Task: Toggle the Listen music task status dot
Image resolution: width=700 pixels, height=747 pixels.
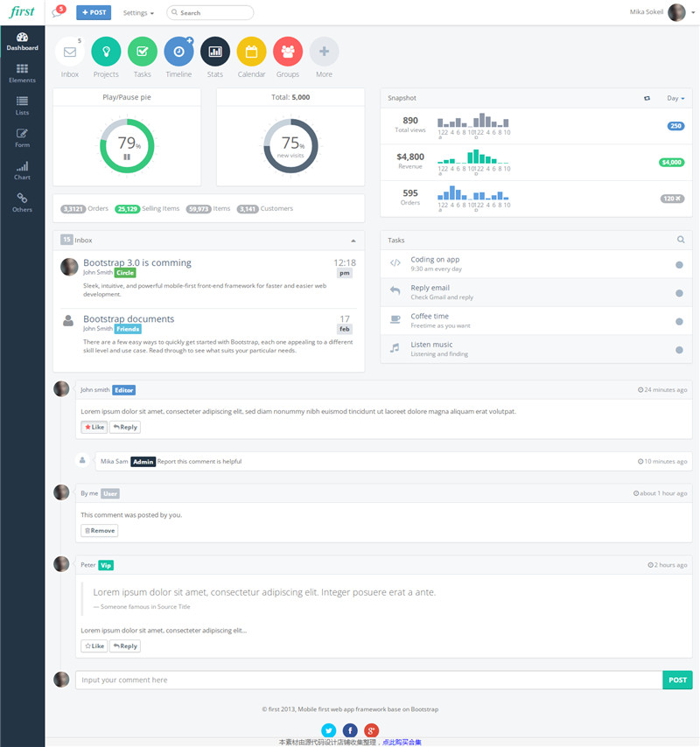Action: click(x=680, y=350)
